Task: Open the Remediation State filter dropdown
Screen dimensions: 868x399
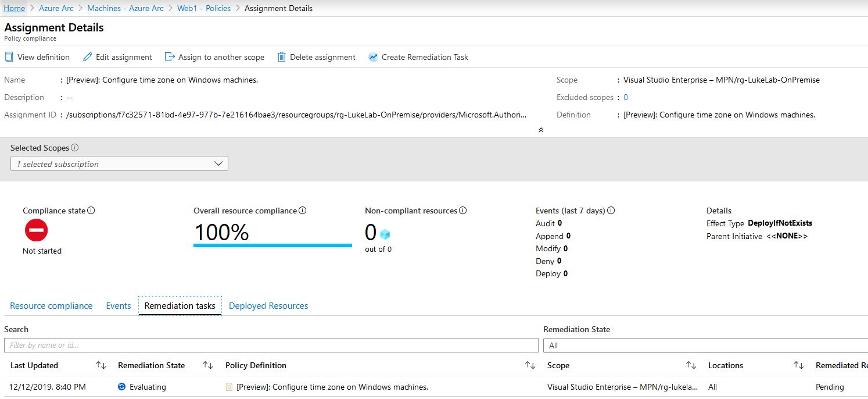Action: (705, 345)
